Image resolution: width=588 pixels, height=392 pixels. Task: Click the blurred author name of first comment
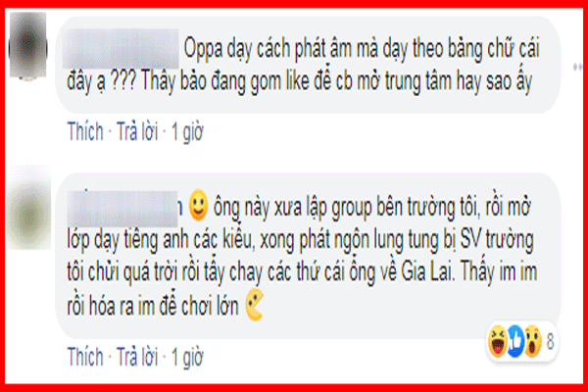click(x=121, y=49)
